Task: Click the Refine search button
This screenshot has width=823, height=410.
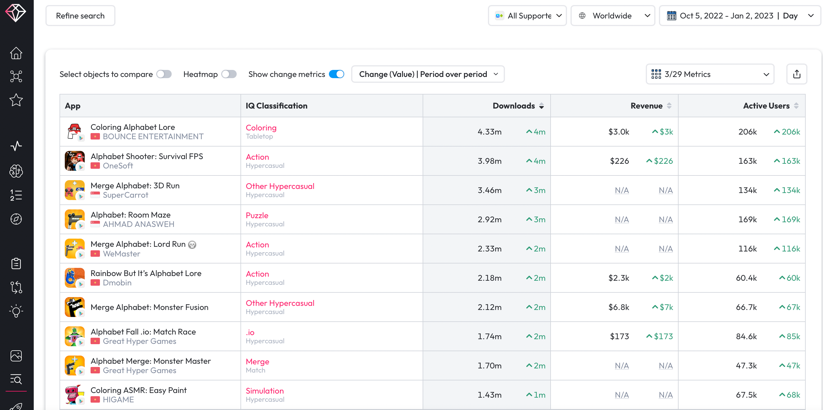Action: [80, 16]
